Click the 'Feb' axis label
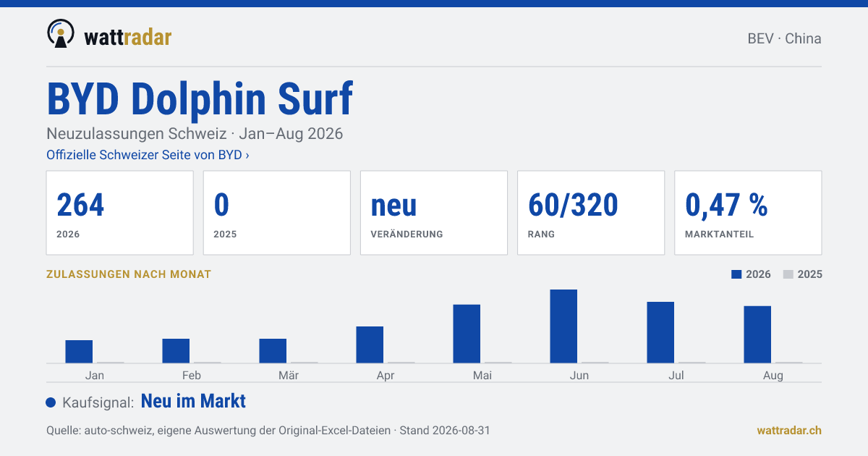Image resolution: width=868 pixels, height=456 pixels. 192,375
